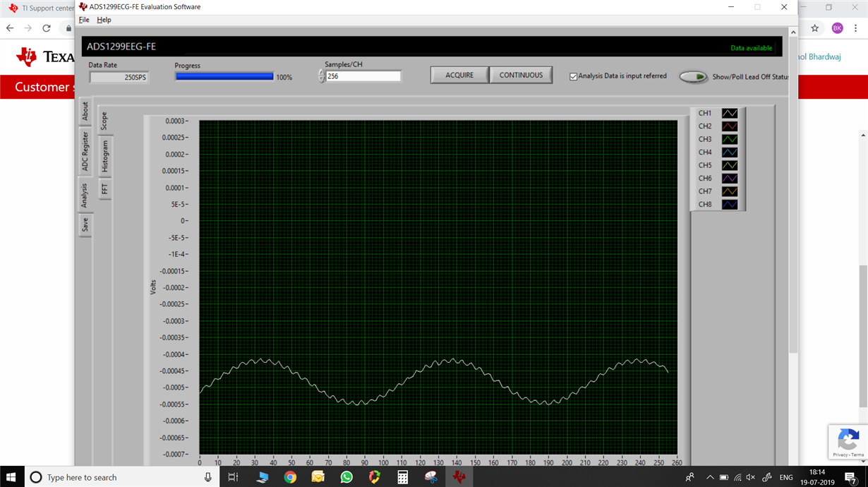The width and height of the screenshot is (868, 487).
Task: Select the Analysis tab
Action: point(85,195)
